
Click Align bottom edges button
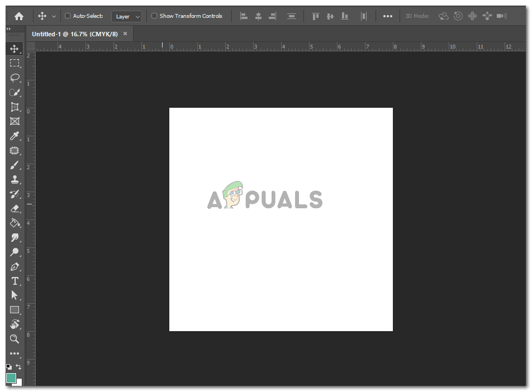[345, 16]
